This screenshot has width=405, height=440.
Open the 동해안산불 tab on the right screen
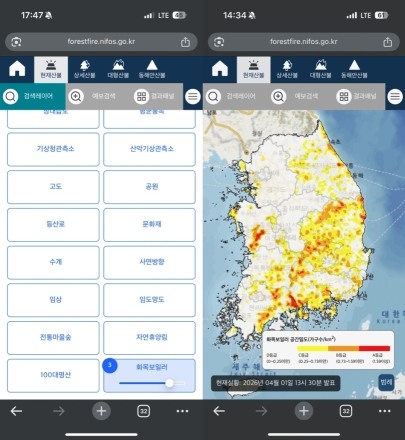(354, 70)
